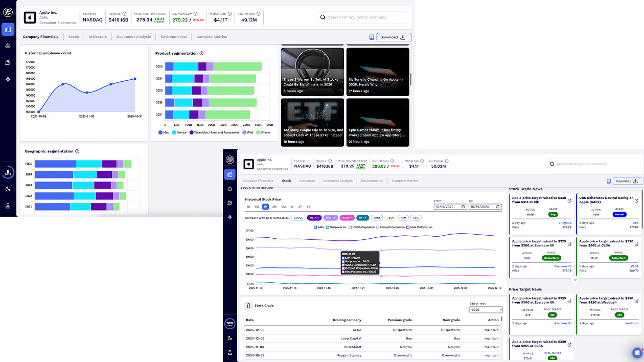
Task: Click Revenue info icon in back window header
Action: pos(124,14)
